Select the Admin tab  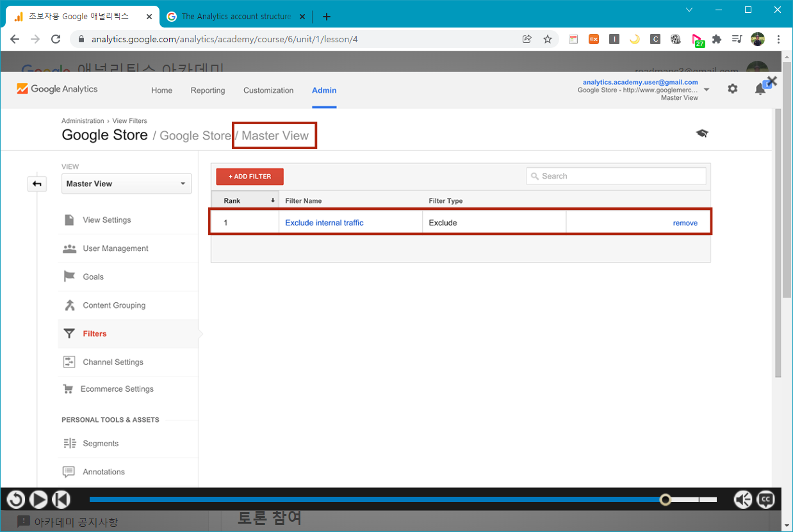324,90
